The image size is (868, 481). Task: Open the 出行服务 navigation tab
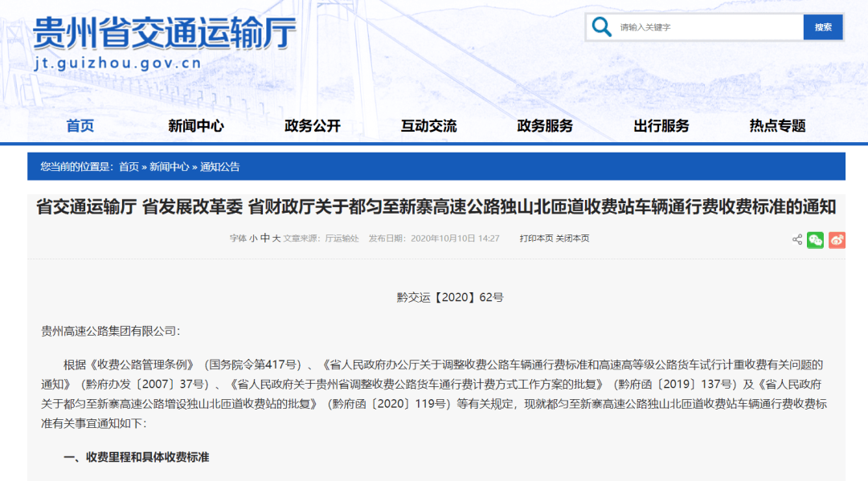click(661, 125)
